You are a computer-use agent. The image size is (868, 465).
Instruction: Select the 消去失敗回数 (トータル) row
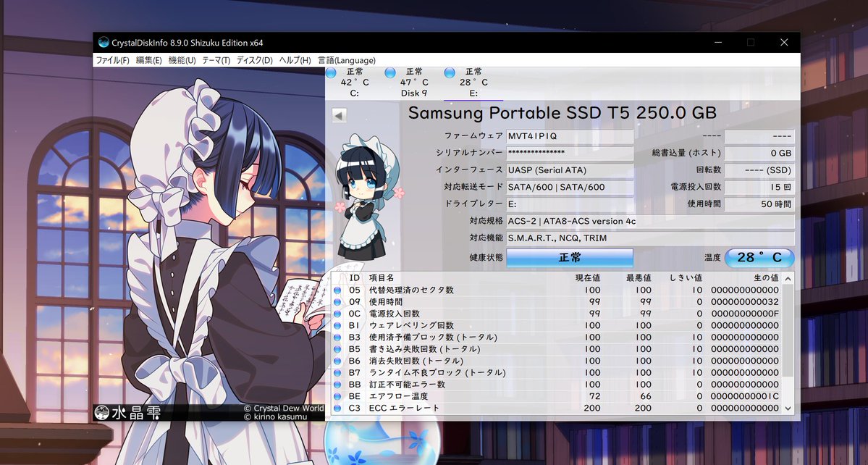556,361
